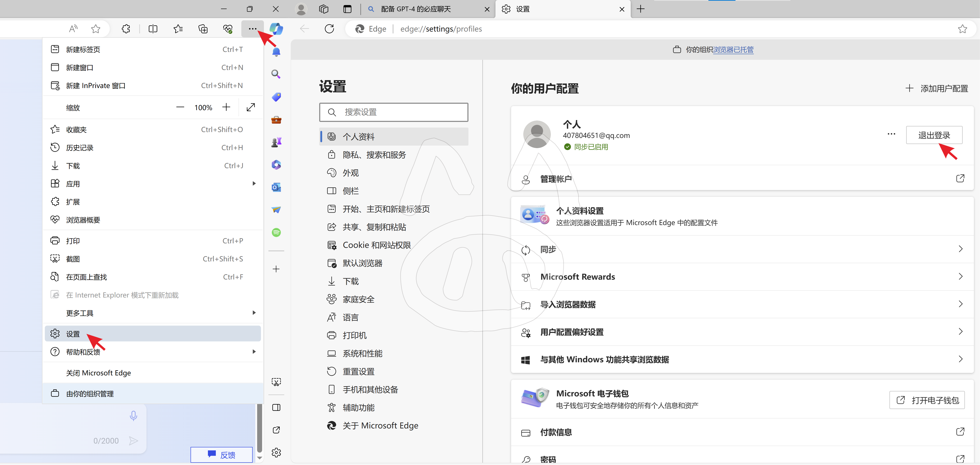Click the Collections toolbar icon
Viewport: 980px width, 465px height.
203,29
